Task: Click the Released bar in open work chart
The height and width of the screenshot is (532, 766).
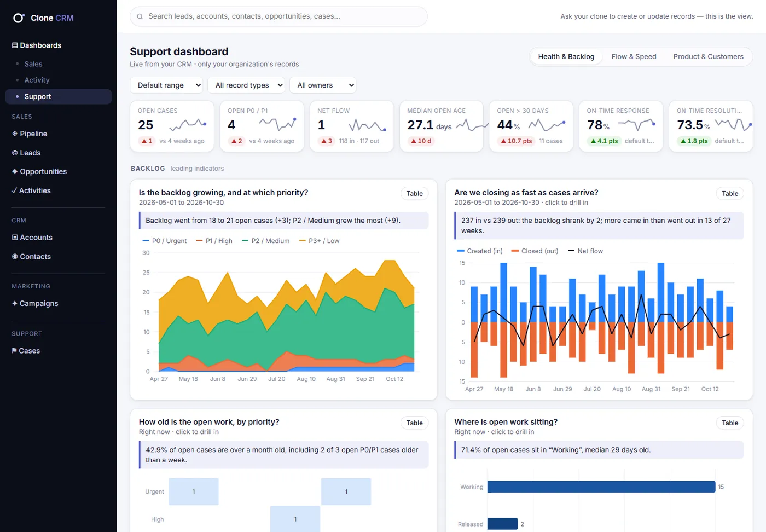Action: coord(502,524)
